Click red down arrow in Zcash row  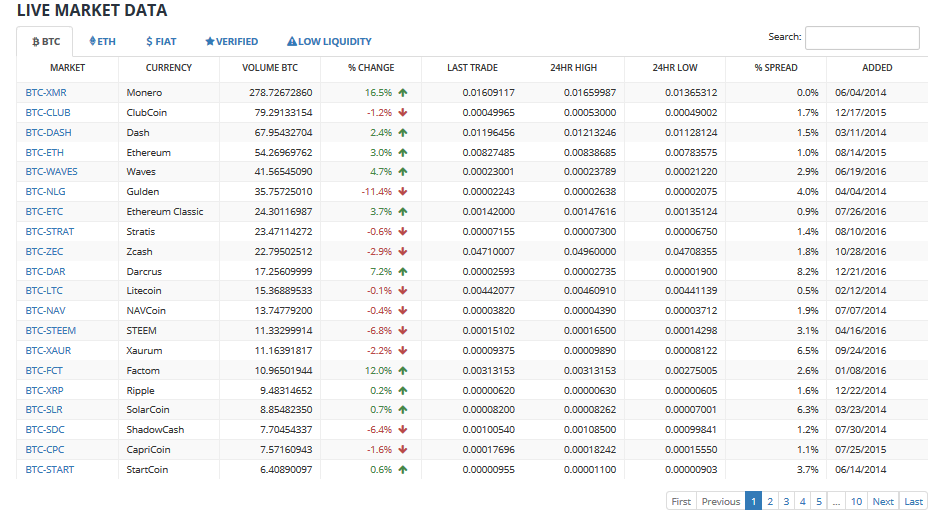pyautogui.click(x=403, y=251)
